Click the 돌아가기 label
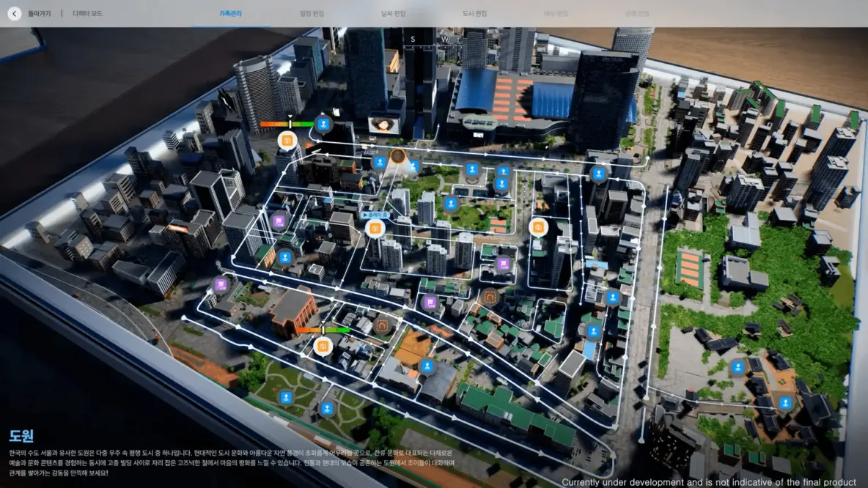Image resolution: width=868 pixels, height=488 pixels. click(x=40, y=13)
